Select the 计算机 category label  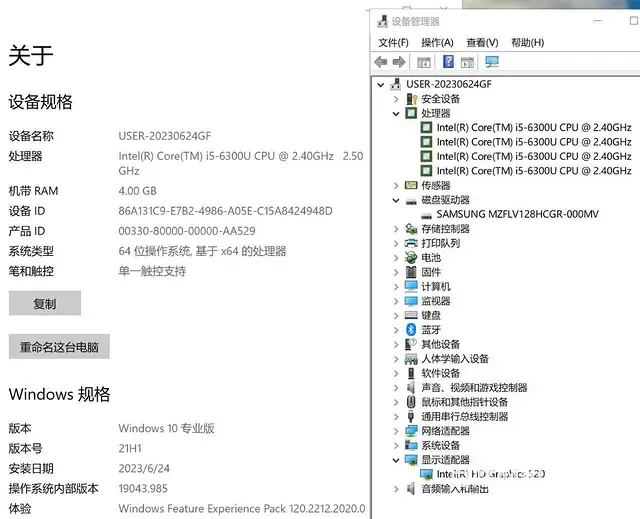click(x=436, y=286)
